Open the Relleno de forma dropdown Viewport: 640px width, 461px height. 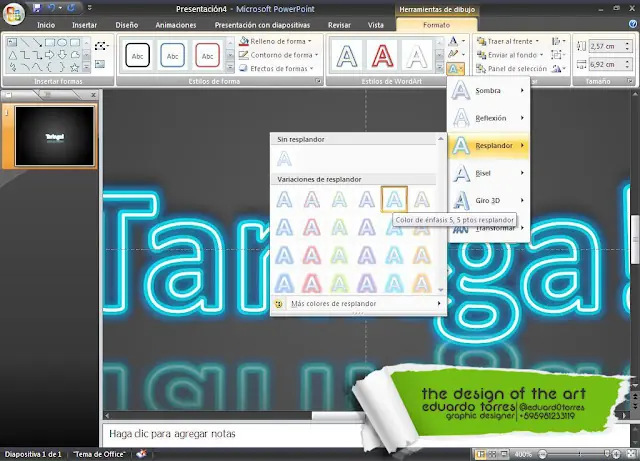pyautogui.click(x=275, y=42)
